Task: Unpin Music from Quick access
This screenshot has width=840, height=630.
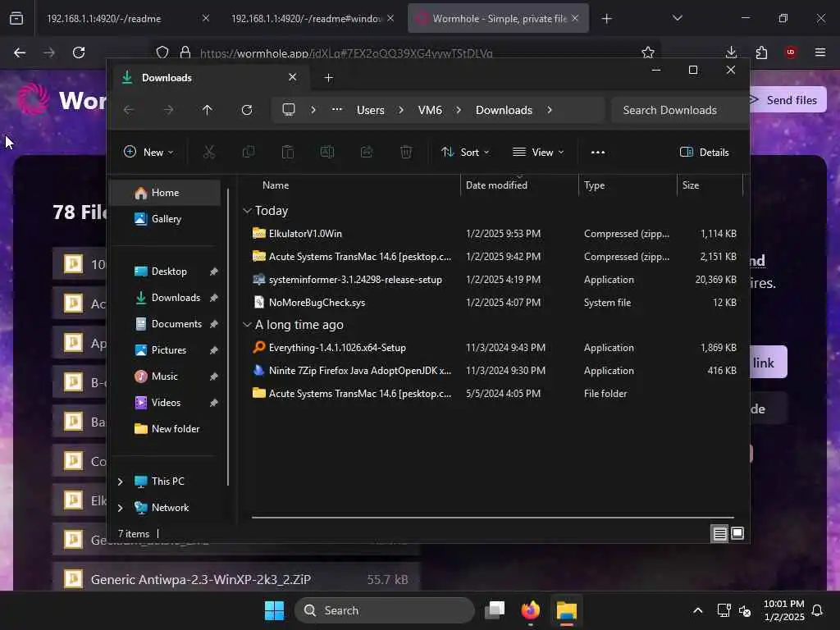Action: coord(214,377)
